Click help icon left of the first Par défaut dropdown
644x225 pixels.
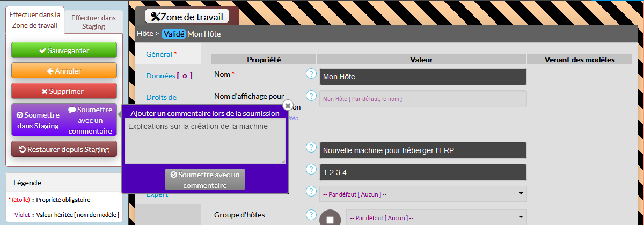311,191
